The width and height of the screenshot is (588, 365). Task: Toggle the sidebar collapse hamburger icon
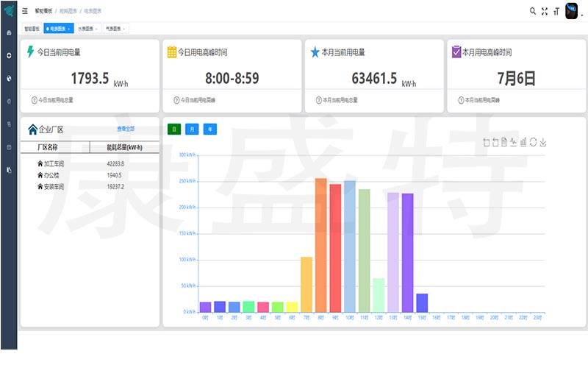[25, 11]
